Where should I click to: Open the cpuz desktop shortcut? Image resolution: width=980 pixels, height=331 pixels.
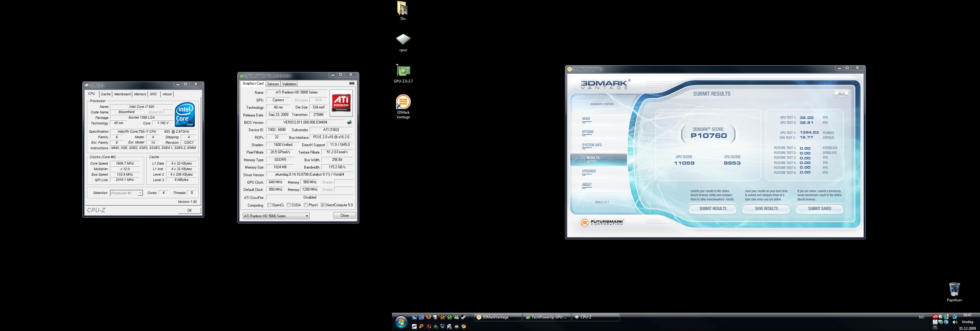(x=403, y=43)
